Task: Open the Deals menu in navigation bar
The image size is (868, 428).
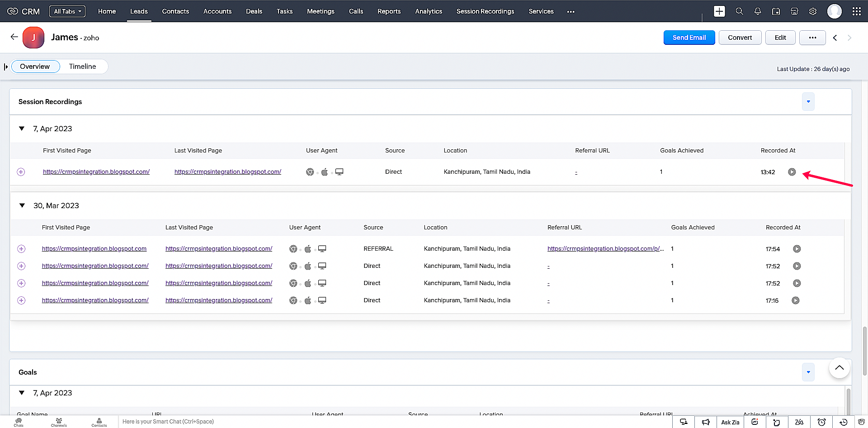Action: point(254,11)
